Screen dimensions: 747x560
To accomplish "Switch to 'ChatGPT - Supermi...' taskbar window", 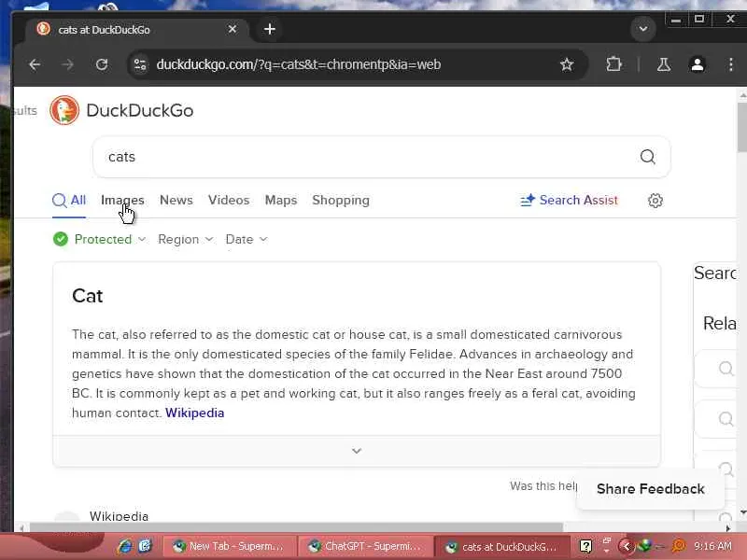I will tap(365, 546).
